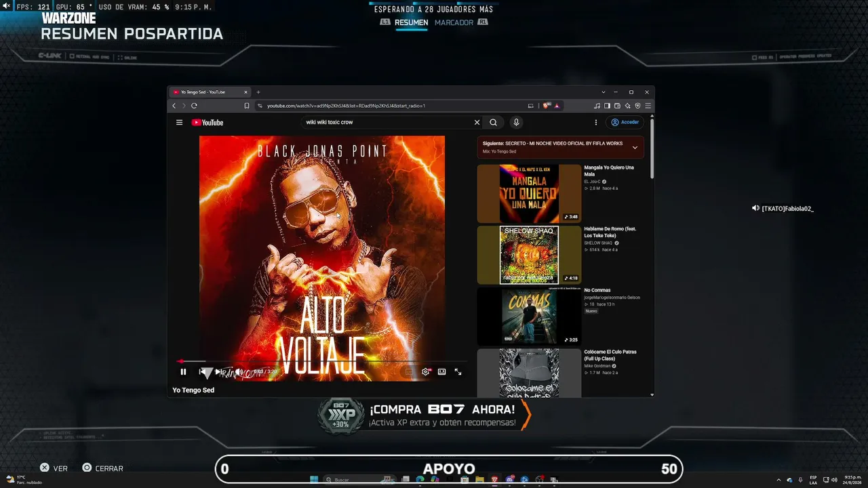Enter fullscreen in the YouTube player
The width and height of the screenshot is (868, 488).
pyautogui.click(x=458, y=371)
